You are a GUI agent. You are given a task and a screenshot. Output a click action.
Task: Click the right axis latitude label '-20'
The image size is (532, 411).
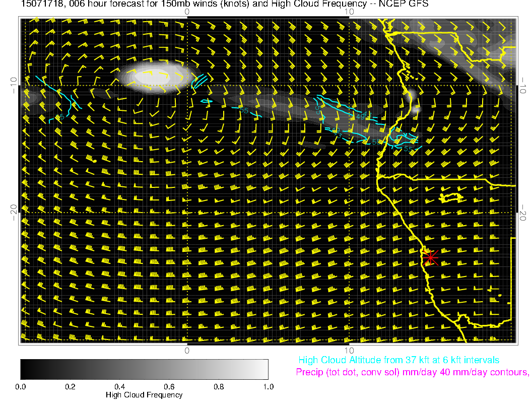523,213
